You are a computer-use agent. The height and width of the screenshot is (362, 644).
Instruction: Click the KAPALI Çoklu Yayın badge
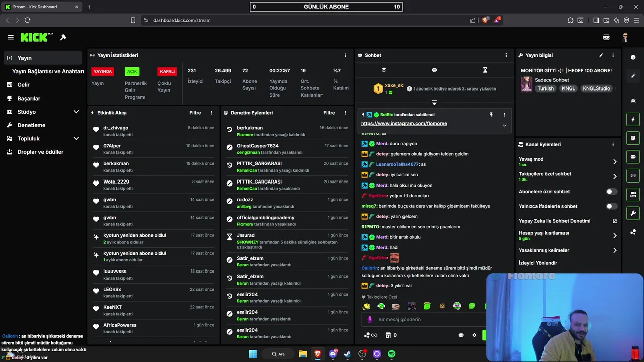coord(167,71)
